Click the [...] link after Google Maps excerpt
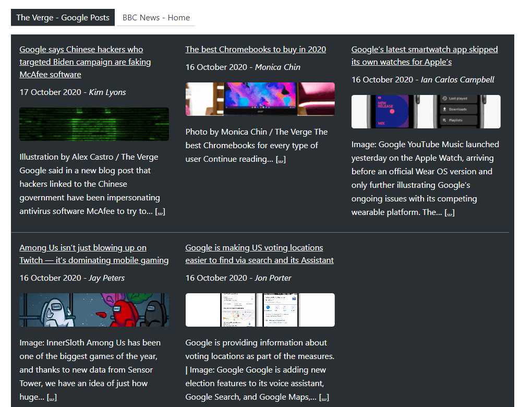 point(324,397)
